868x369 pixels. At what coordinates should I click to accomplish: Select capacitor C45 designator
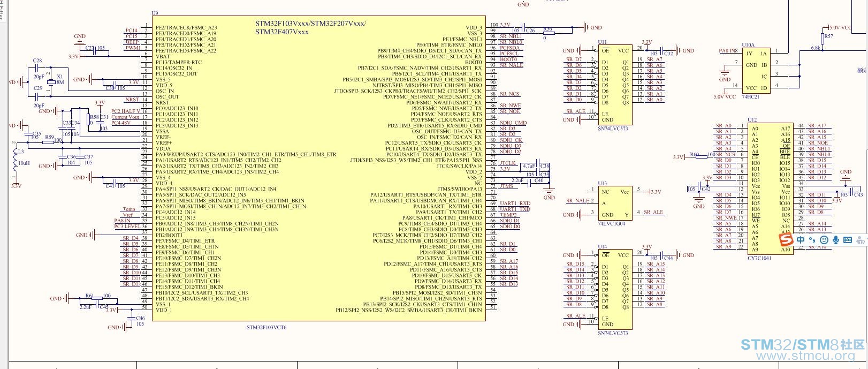[x=104, y=307]
